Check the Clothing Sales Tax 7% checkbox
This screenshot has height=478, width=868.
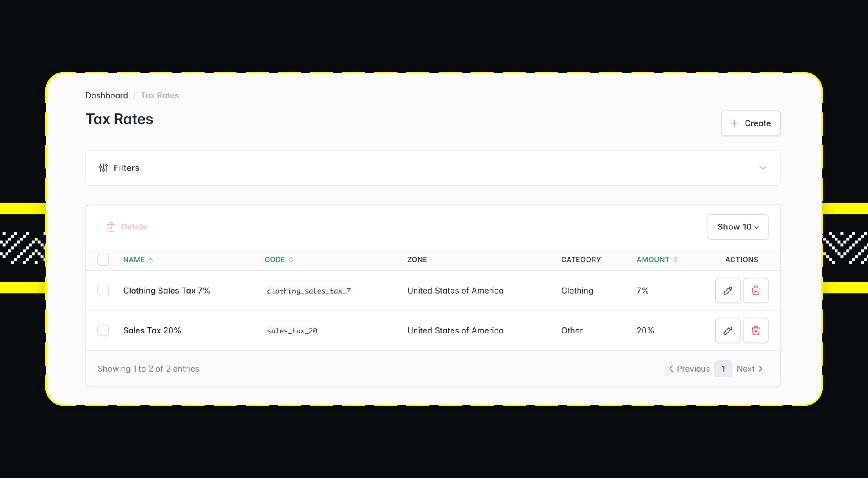[103, 291]
